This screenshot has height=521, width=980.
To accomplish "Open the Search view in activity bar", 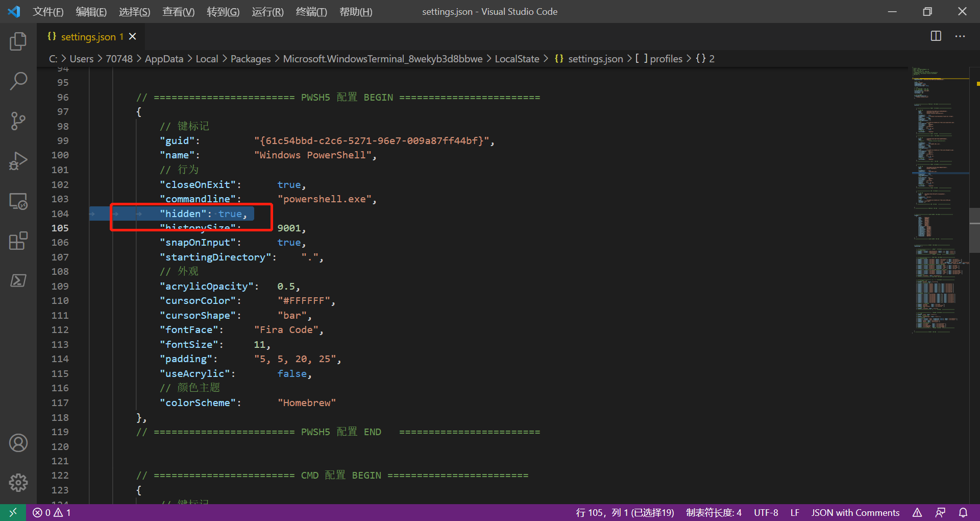I will point(18,81).
